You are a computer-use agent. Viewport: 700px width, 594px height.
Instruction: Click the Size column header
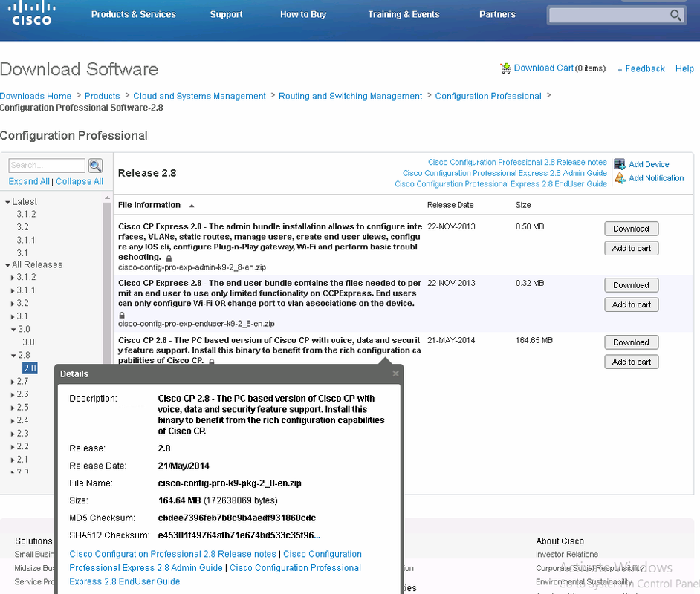[x=523, y=205]
